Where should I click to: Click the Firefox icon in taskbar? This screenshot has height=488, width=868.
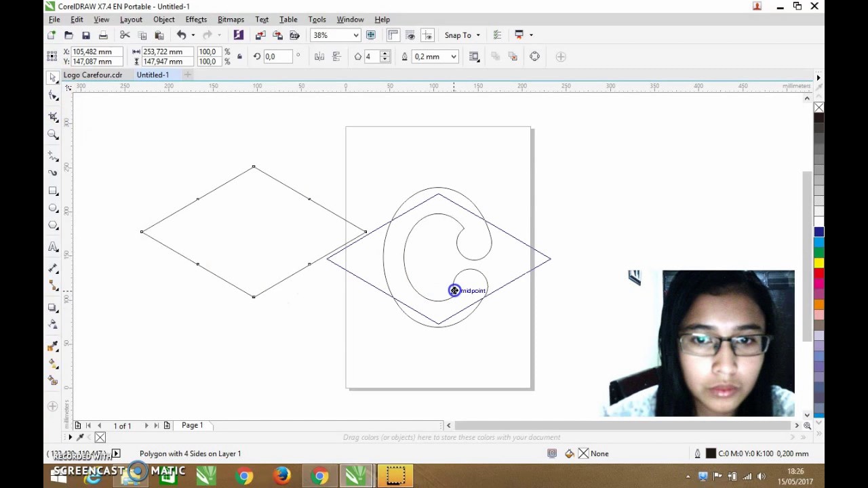[x=282, y=477]
